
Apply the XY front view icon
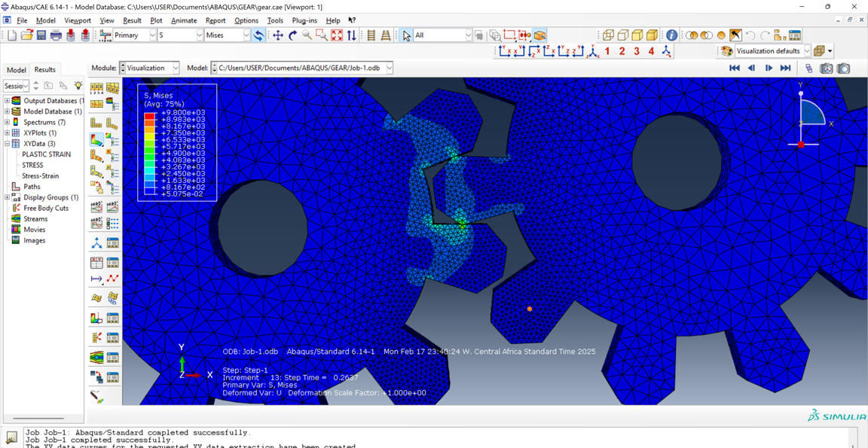[505, 51]
